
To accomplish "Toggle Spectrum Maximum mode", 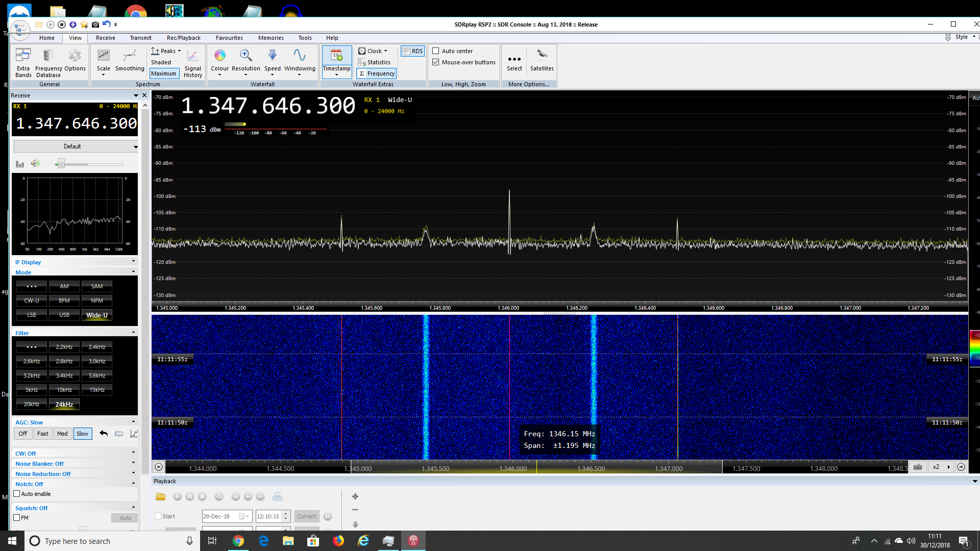I will (x=164, y=73).
